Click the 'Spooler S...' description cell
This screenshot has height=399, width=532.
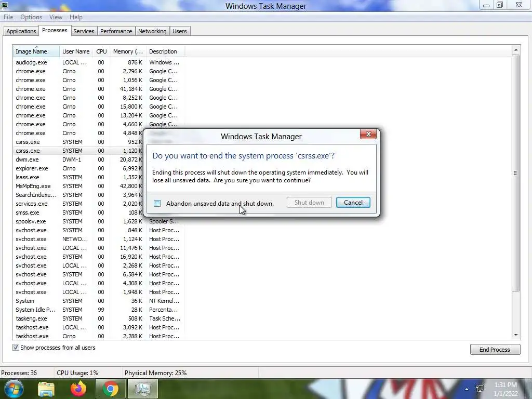(164, 221)
